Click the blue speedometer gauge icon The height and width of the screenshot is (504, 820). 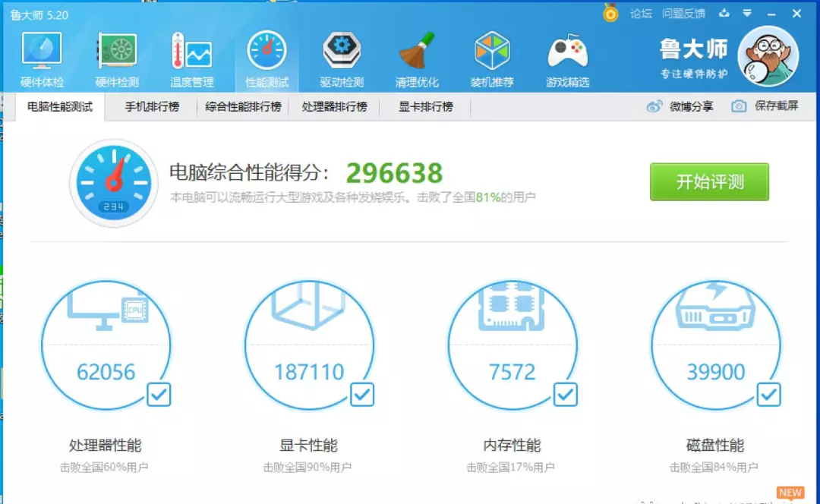click(113, 182)
